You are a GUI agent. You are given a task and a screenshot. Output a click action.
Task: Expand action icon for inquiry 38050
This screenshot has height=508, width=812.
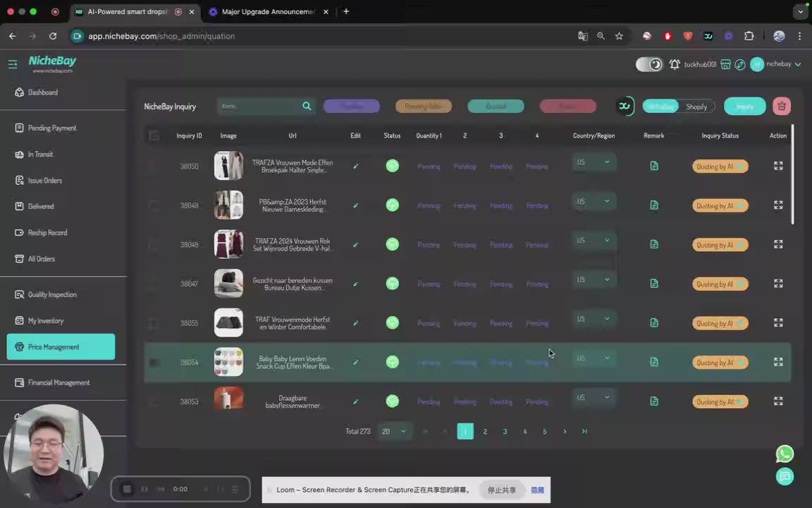click(x=778, y=166)
